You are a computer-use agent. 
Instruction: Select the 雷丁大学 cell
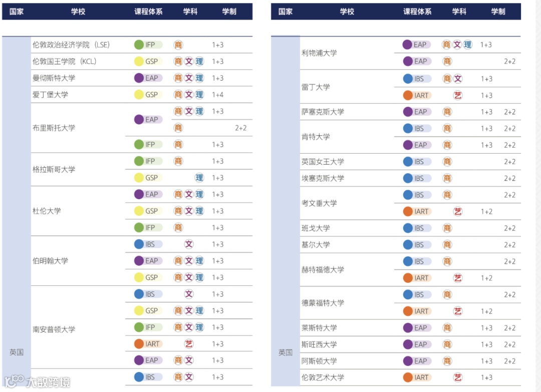(x=316, y=87)
